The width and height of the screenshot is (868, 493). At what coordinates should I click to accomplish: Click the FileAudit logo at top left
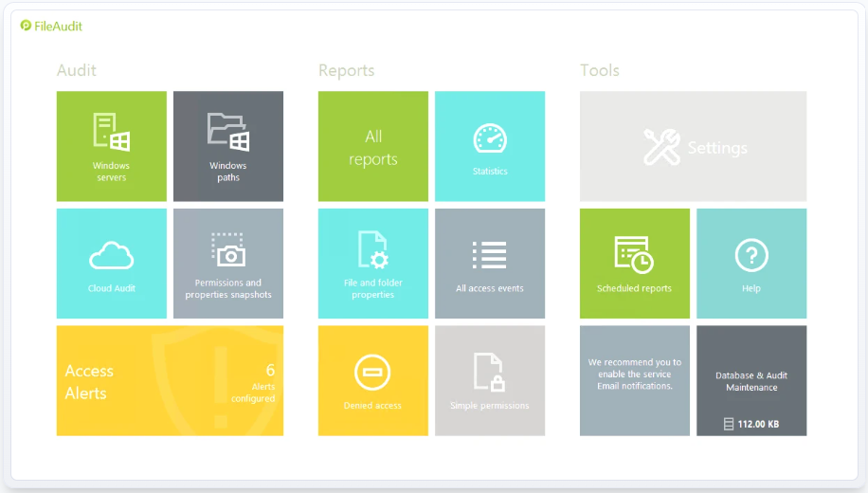(52, 26)
